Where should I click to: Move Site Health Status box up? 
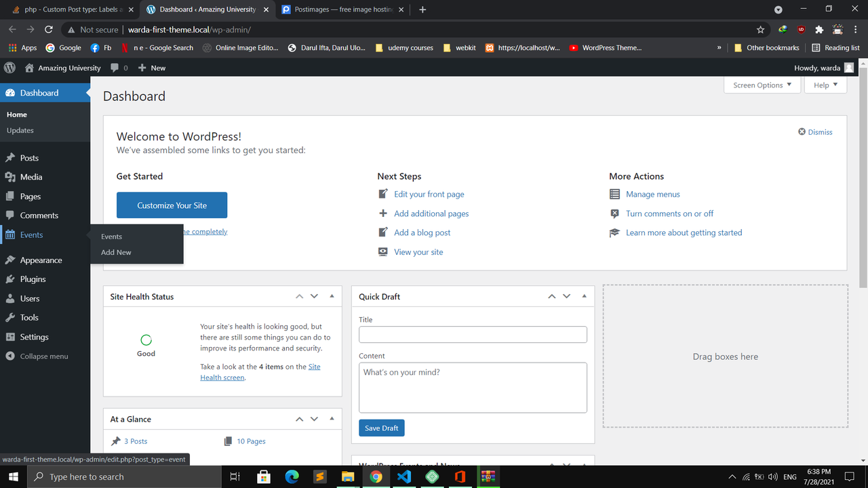click(299, 296)
